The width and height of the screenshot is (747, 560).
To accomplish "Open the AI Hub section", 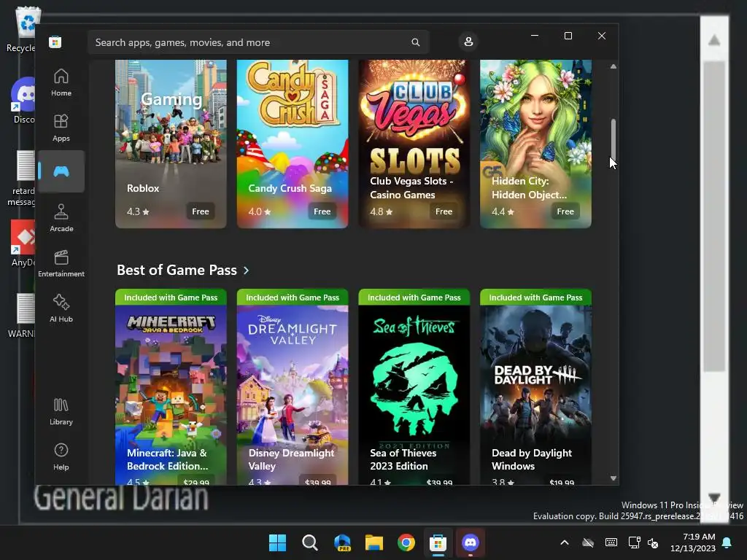I will pyautogui.click(x=61, y=308).
